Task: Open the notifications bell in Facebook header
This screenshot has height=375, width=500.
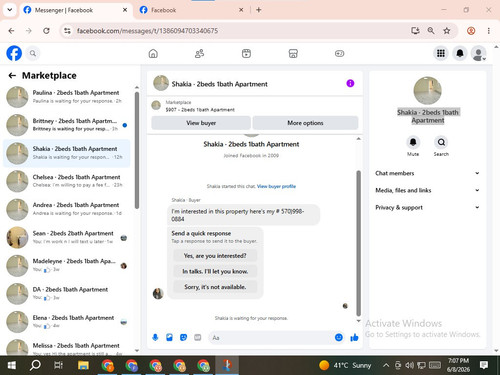Action: click(460, 53)
